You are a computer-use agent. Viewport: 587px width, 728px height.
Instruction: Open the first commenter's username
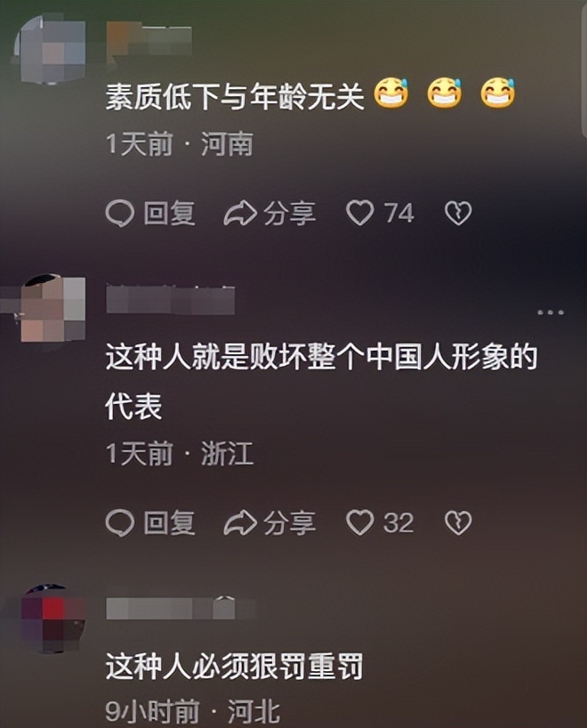pos(149,42)
